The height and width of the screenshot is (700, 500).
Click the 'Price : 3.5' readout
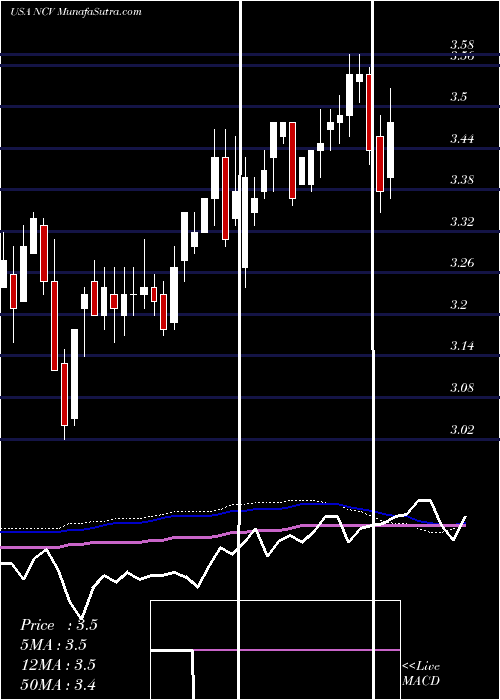[59, 625]
